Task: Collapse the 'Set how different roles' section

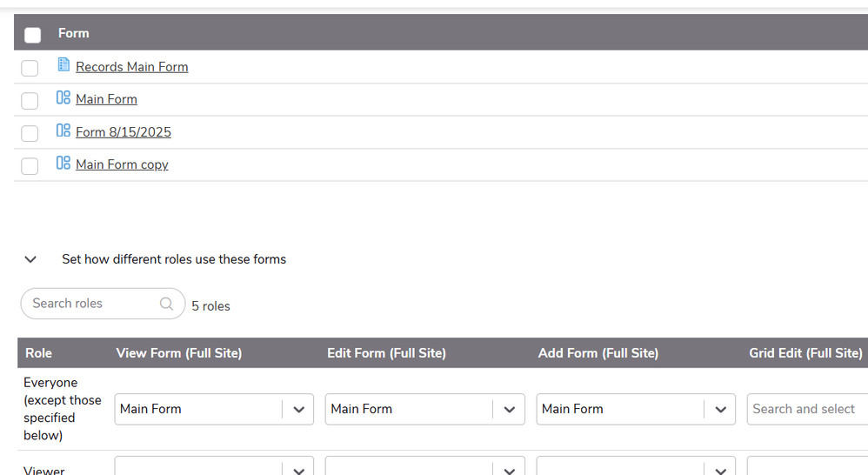Action: pos(30,259)
